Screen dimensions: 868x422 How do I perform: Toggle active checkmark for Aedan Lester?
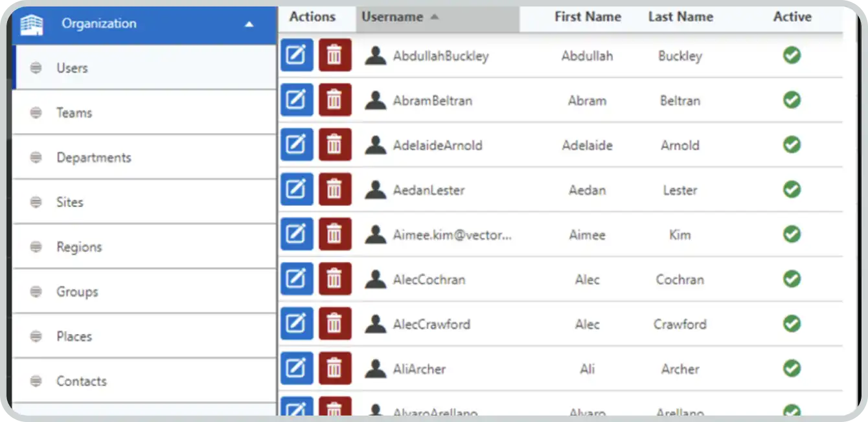792,189
